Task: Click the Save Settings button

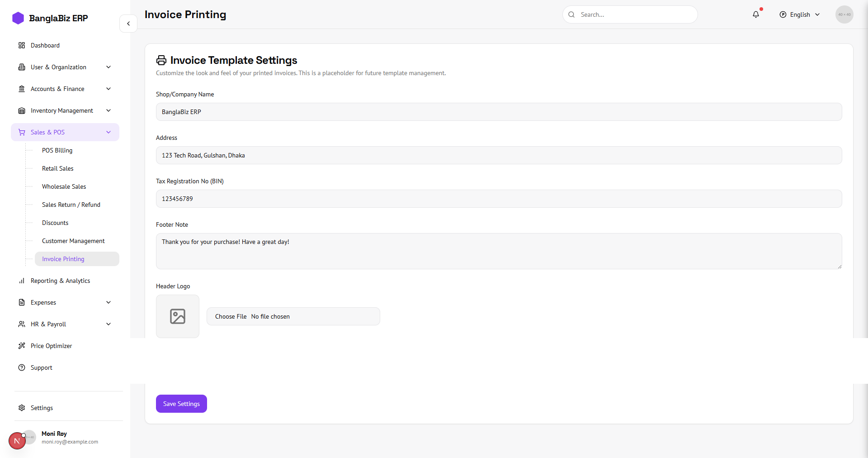Action: (x=181, y=404)
